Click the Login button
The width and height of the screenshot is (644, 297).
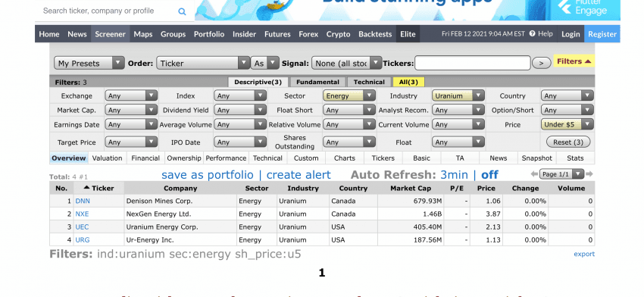coord(571,34)
